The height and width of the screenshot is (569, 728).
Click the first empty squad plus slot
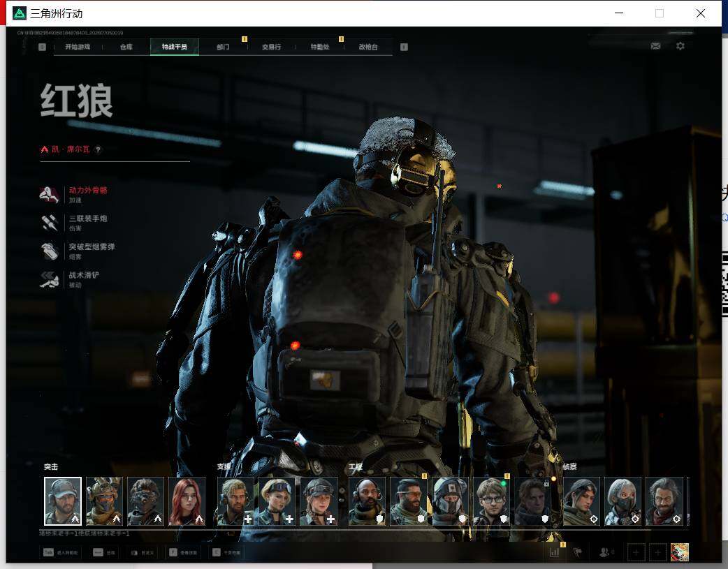tap(636, 552)
